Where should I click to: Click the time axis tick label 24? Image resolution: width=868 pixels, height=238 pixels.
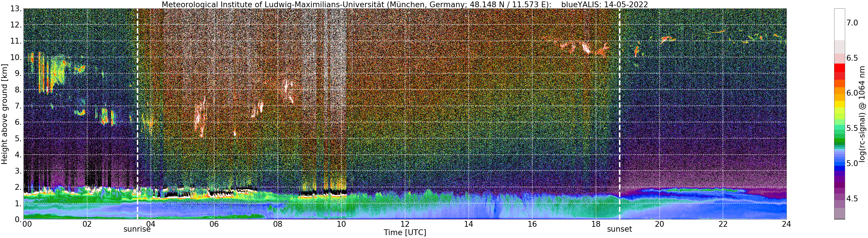click(x=786, y=224)
